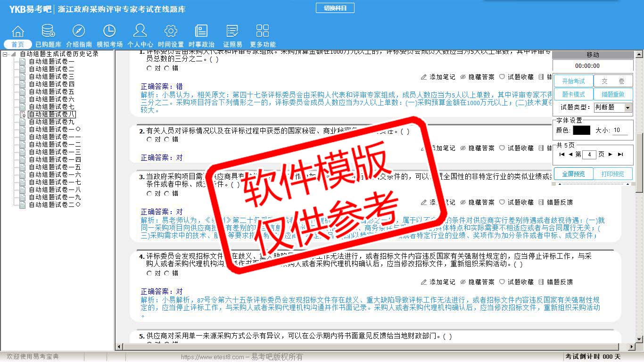Click the 首页 tab
This screenshot has height=362, width=644.
(x=18, y=44)
